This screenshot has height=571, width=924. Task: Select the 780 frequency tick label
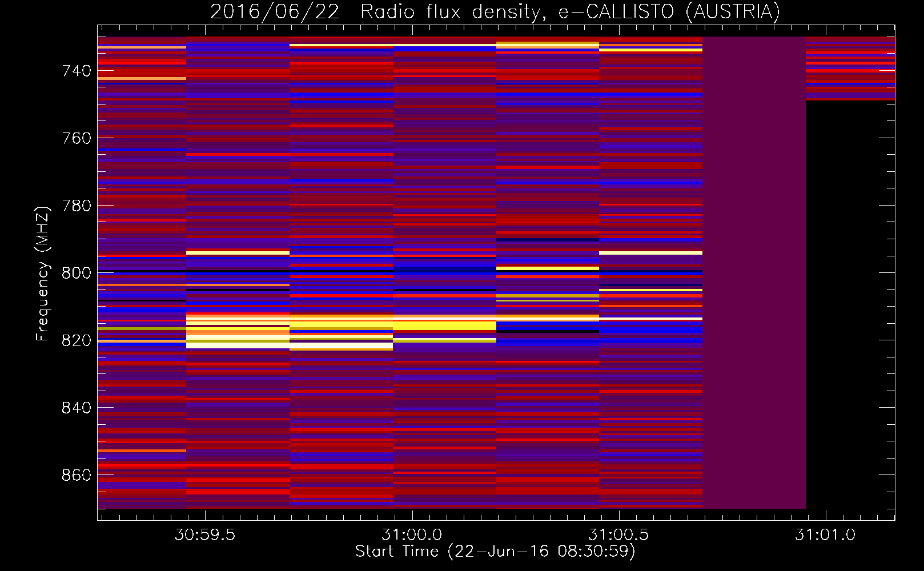[77, 206]
